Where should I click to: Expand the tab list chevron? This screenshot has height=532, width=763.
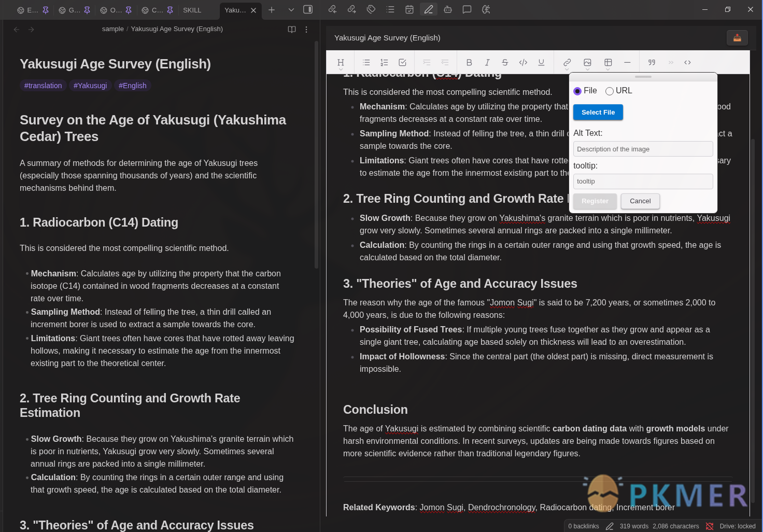tap(291, 10)
